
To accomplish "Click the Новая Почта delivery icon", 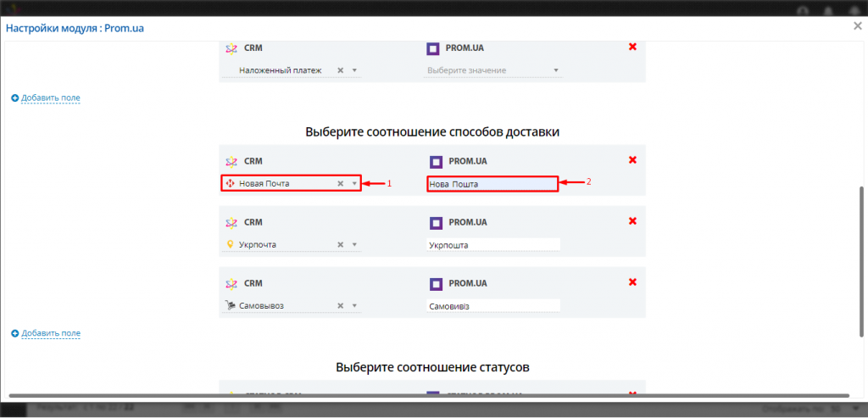I will click(231, 183).
